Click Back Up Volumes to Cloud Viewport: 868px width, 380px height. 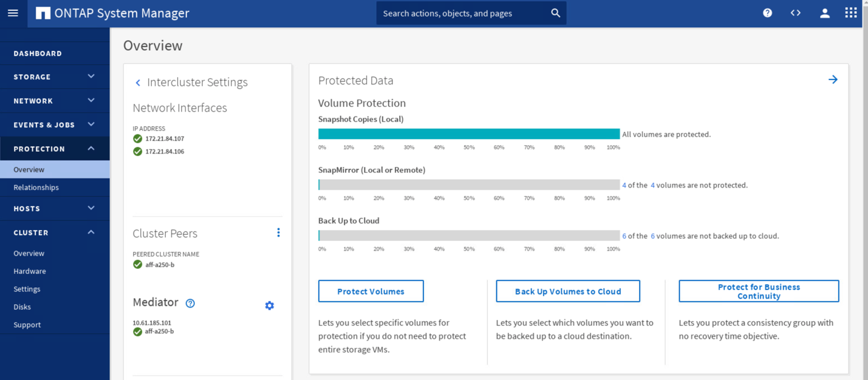pyautogui.click(x=568, y=291)
